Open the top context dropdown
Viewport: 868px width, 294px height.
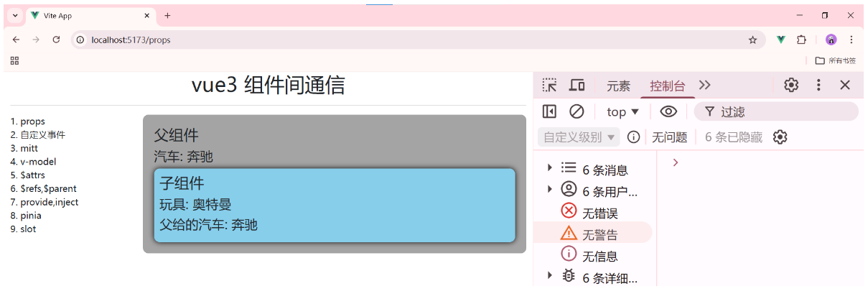pyautogui.click(x=622, y=111)
